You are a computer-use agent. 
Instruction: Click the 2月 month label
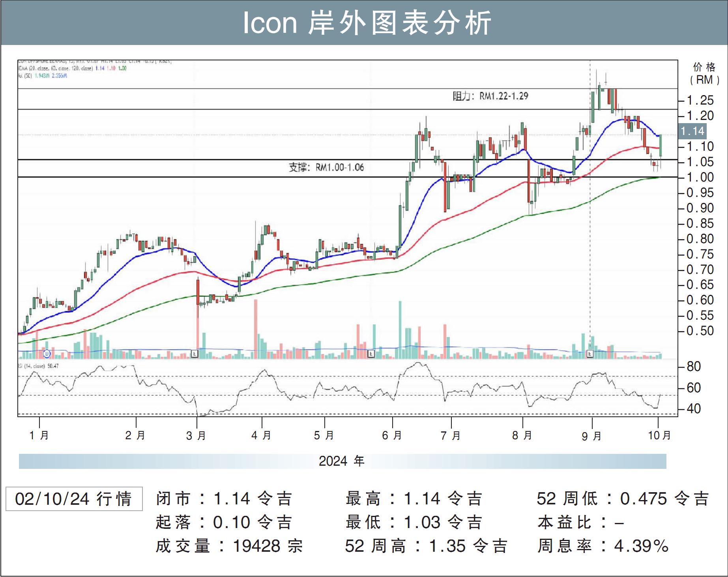tap(135, 435)
